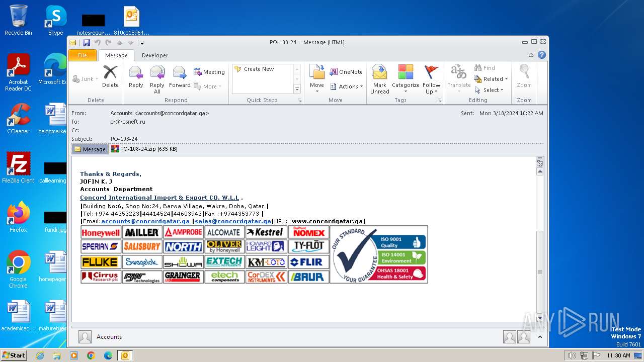Click the OneNote icon
Image resolution: width=644 pixels, height=362 pixels.
(346, 72)
